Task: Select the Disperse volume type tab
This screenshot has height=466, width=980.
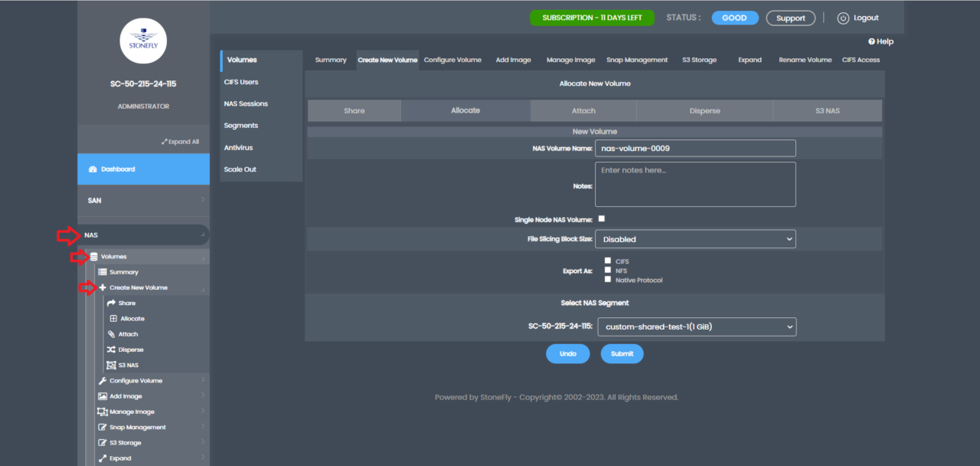Action: 704,111
